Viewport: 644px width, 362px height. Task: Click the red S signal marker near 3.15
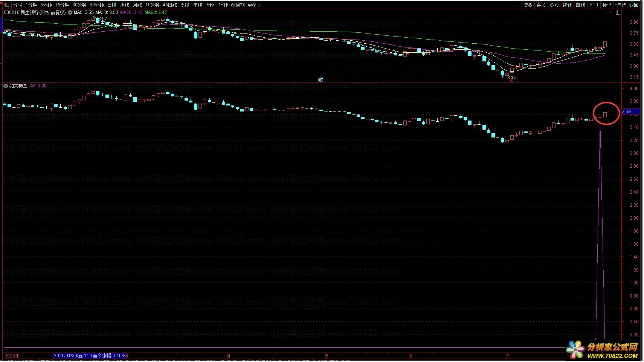511,81
